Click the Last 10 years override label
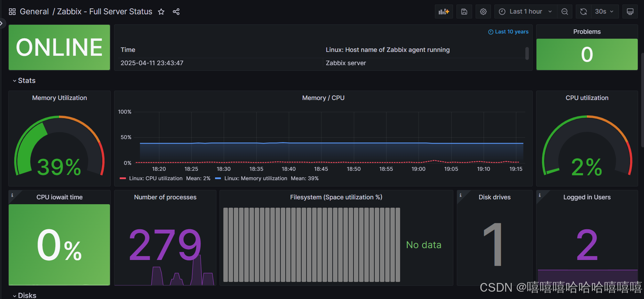Screen dimensions: 644x299 (x=508, y=32)
